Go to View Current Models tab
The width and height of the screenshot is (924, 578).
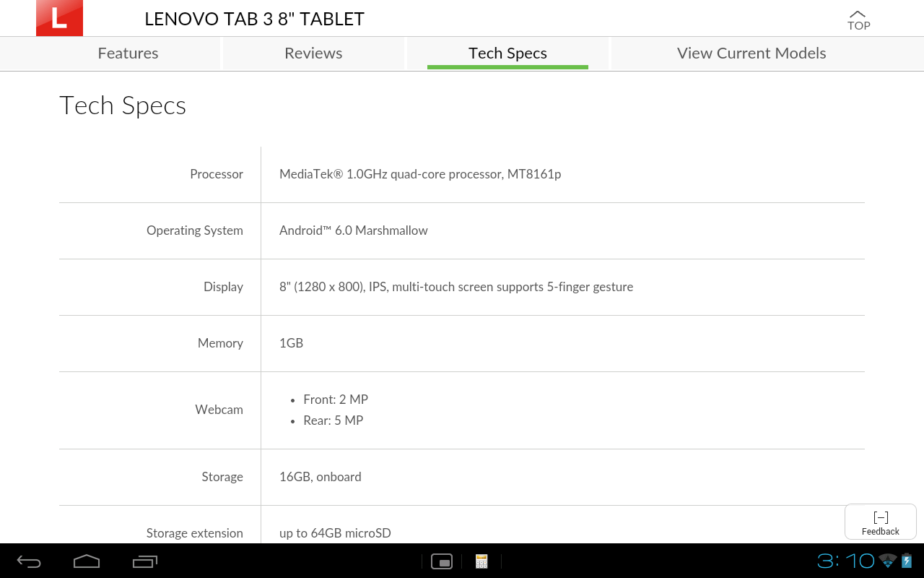[751, 53]
